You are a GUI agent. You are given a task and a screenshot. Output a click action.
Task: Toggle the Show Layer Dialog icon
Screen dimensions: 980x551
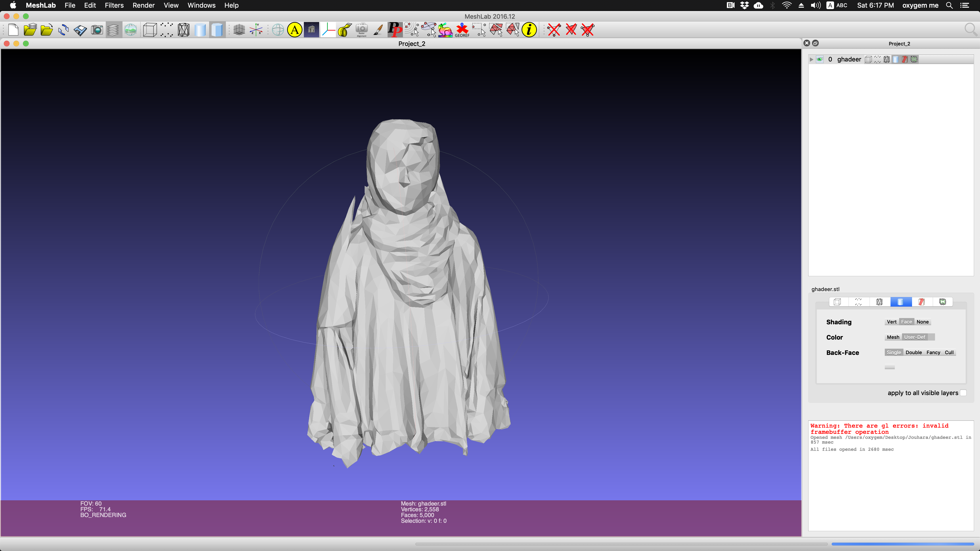[x=113, y=30]
